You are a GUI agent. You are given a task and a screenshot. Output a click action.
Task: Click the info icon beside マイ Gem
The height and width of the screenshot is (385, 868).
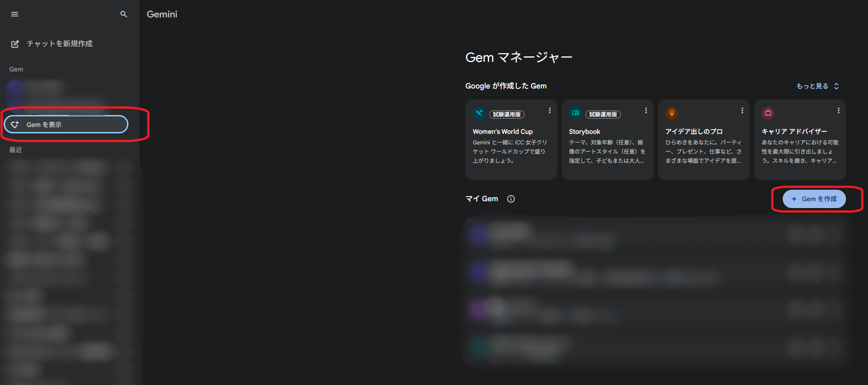[511, 199]
